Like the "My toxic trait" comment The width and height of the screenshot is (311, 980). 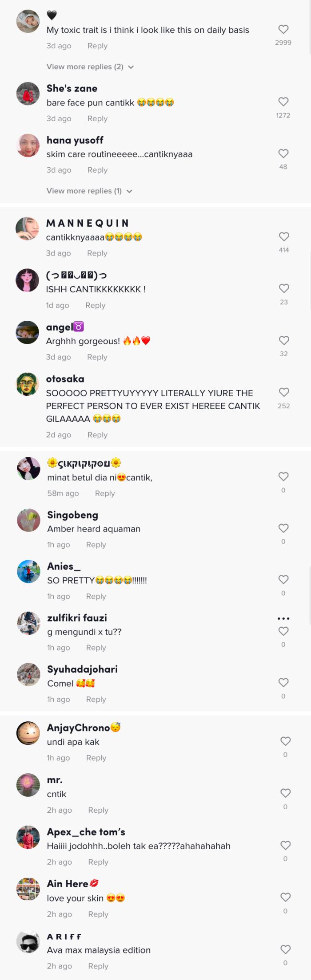(283, 29)
